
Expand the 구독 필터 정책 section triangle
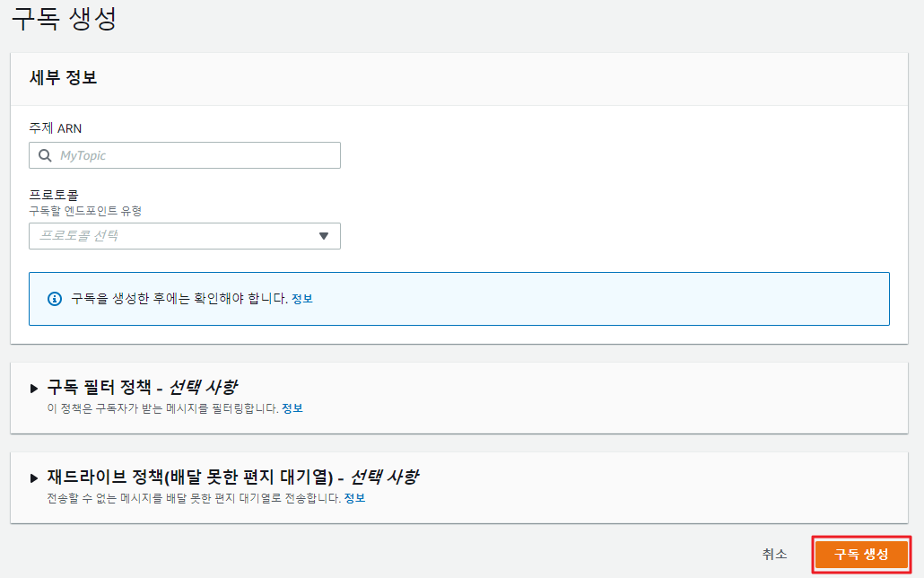tap(34, 389)
